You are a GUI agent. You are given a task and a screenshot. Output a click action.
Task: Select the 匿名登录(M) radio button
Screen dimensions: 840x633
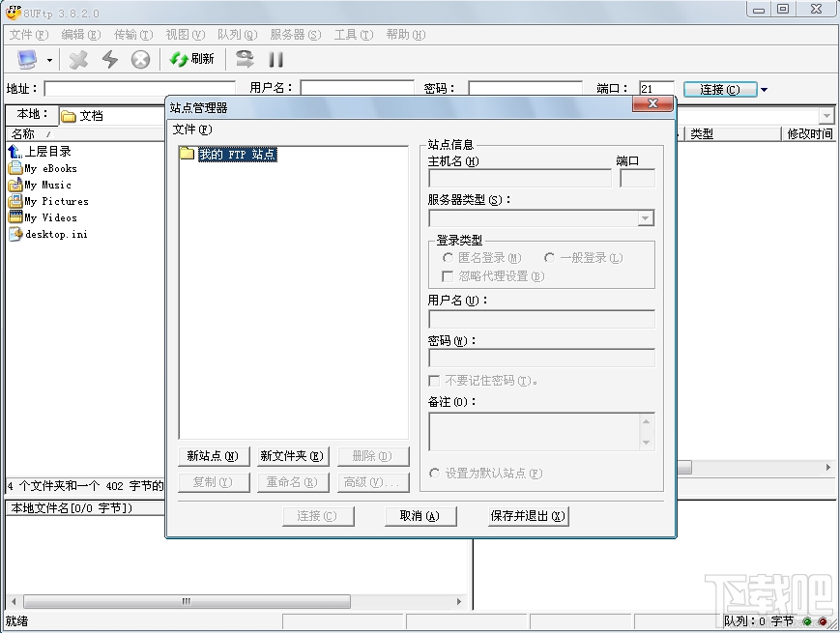[x=448, y=258]
